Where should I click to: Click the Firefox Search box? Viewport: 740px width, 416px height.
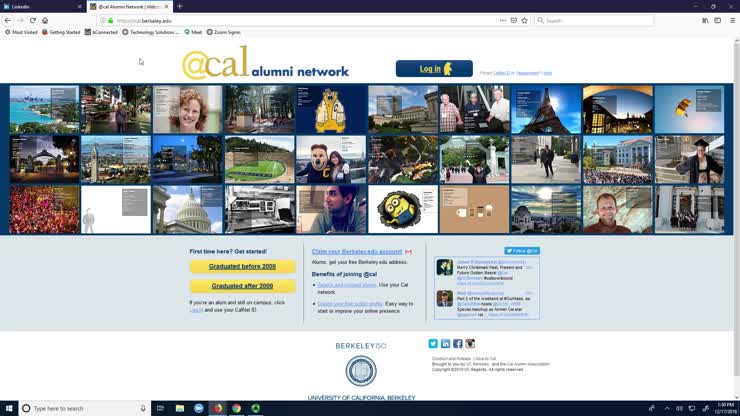595,21
